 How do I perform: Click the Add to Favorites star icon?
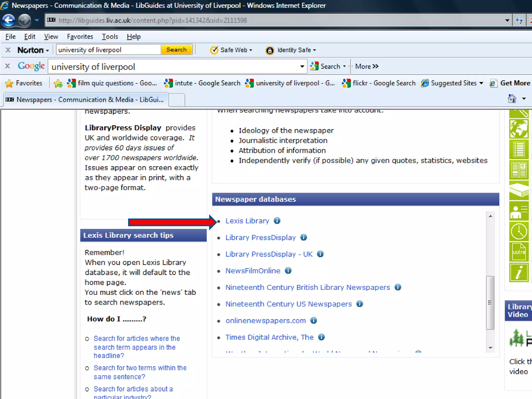coord(58,83)
